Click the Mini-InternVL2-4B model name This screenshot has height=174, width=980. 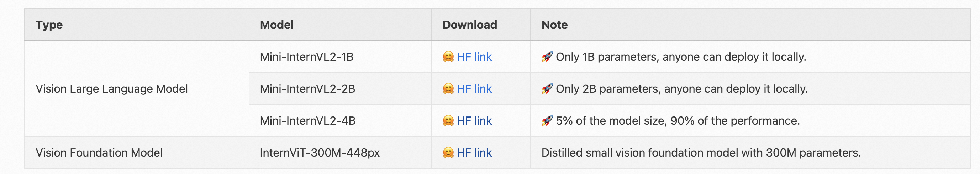pos(307,121)
